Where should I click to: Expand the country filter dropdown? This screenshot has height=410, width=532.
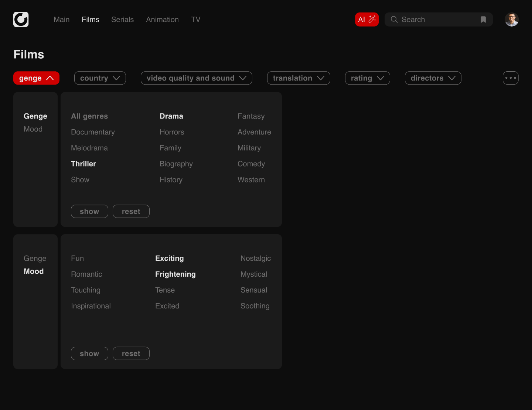pos(100,78)
